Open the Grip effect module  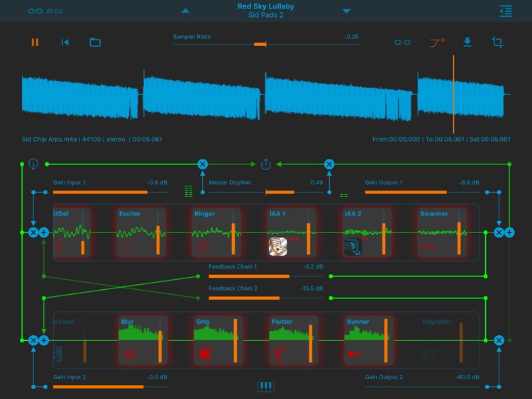(218, 340)
